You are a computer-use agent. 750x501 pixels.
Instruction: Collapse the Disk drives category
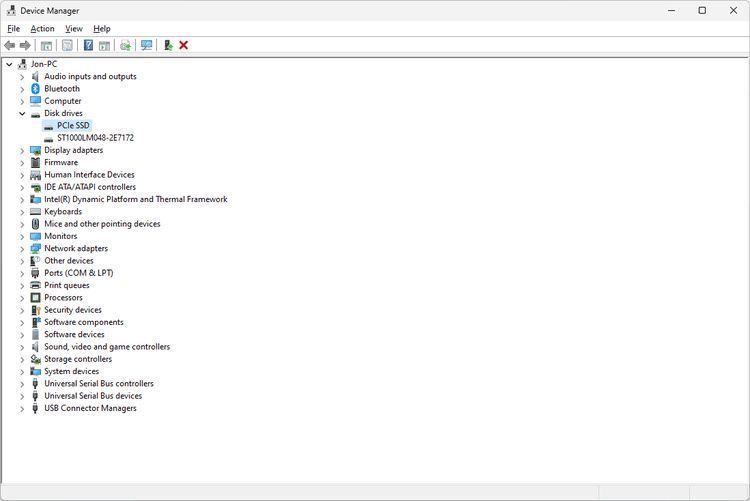22,113
